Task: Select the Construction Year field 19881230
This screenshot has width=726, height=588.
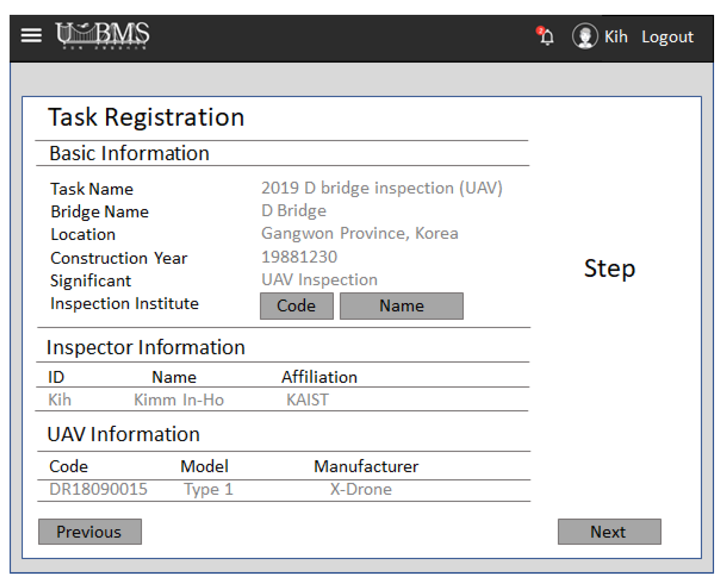Action: 299,257
